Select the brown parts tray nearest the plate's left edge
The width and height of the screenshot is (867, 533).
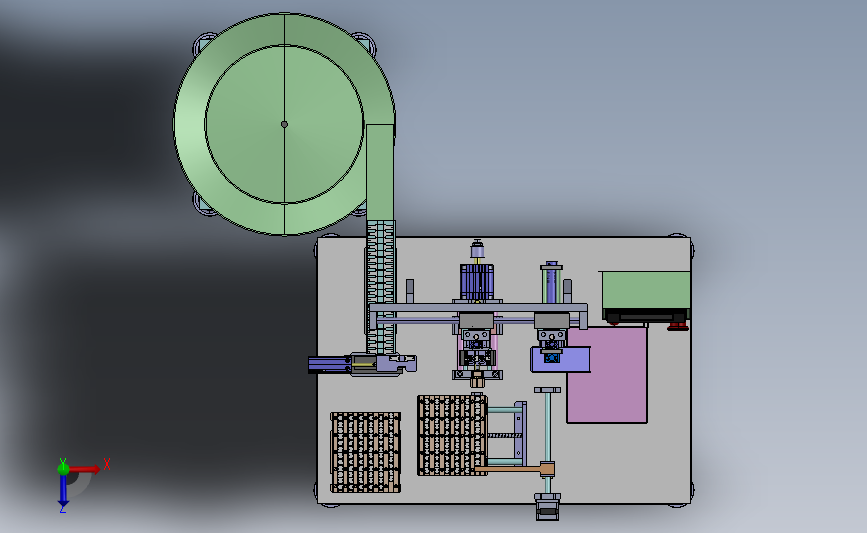pos(365,452)
